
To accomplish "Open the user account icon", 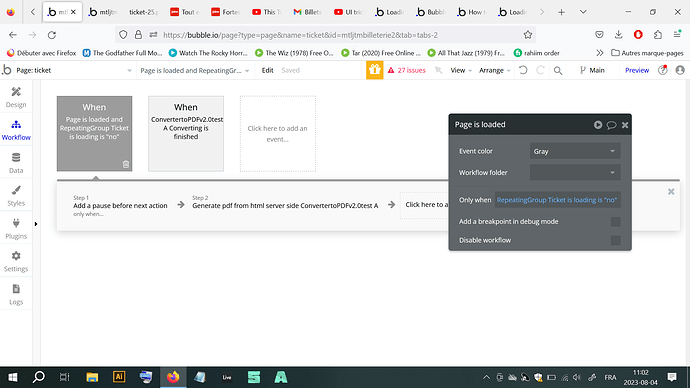I will pyautogui.click(x=680, y=70).
